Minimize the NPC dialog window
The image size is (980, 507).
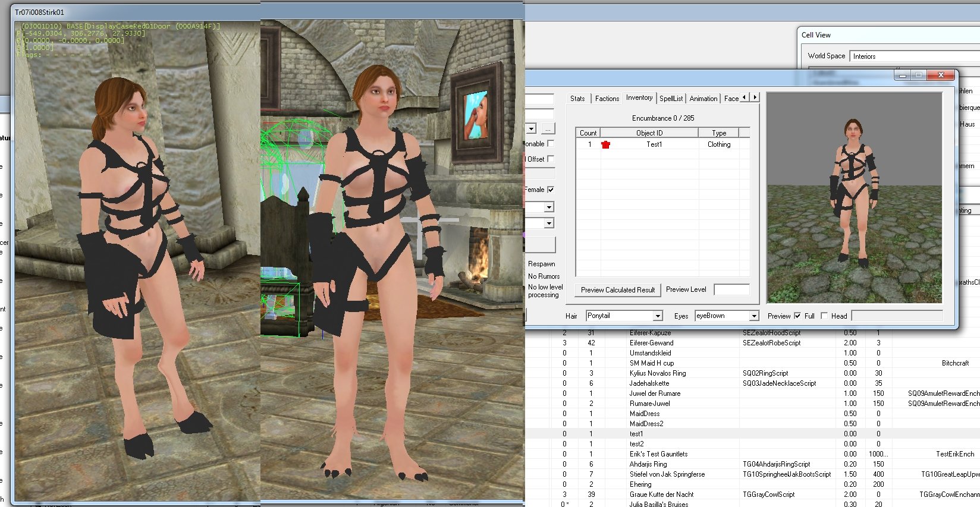pos(903,75)
